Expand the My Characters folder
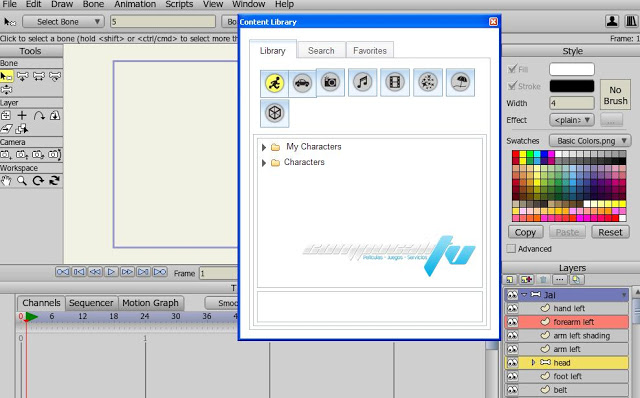640x398 pixels. pos(264,147)
